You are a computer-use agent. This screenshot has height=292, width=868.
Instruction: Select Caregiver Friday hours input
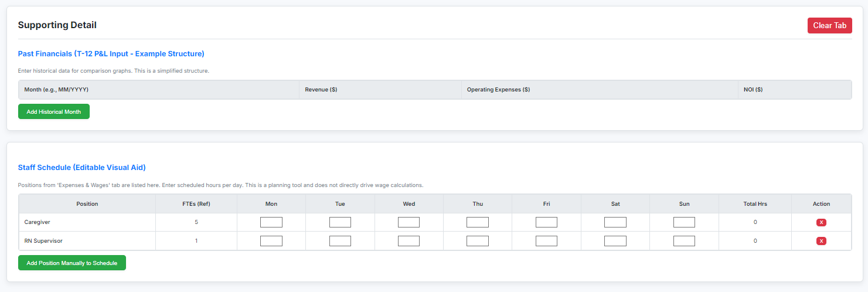[x=546, y=222]
